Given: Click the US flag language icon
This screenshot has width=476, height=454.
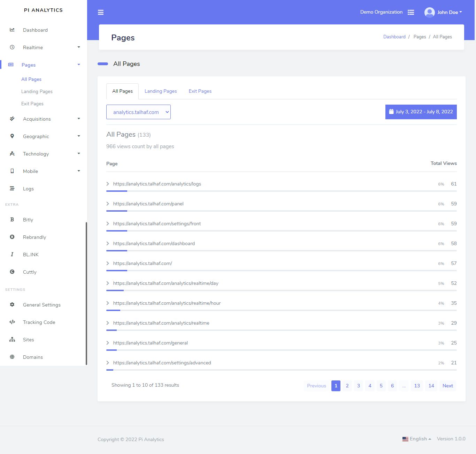Looking at the screenshot, I should click(x=405, y=439).
